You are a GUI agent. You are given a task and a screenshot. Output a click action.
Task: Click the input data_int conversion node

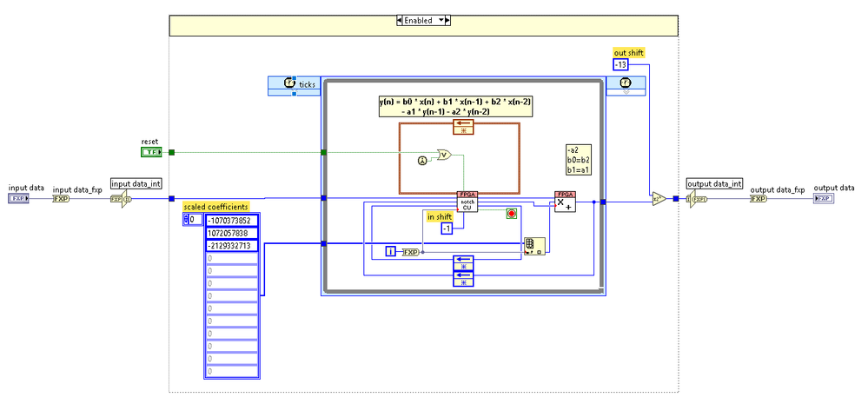119,198
